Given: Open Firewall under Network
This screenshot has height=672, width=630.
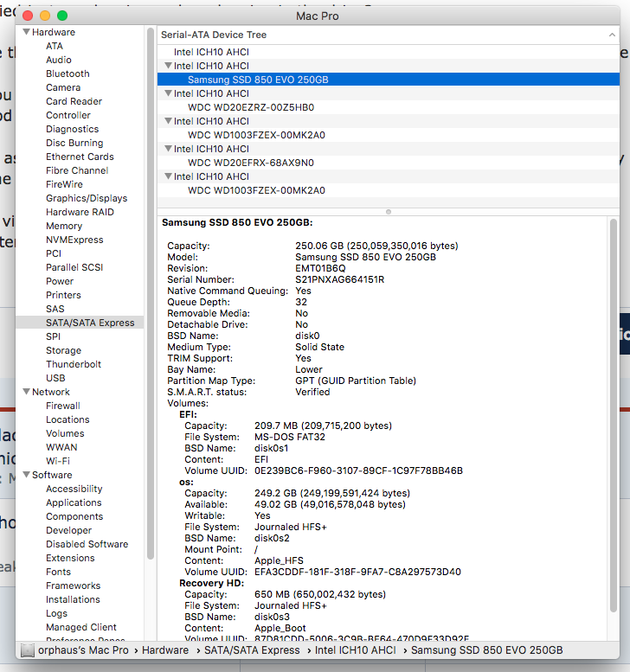Looking at the screenshot, I should (63, 406).
